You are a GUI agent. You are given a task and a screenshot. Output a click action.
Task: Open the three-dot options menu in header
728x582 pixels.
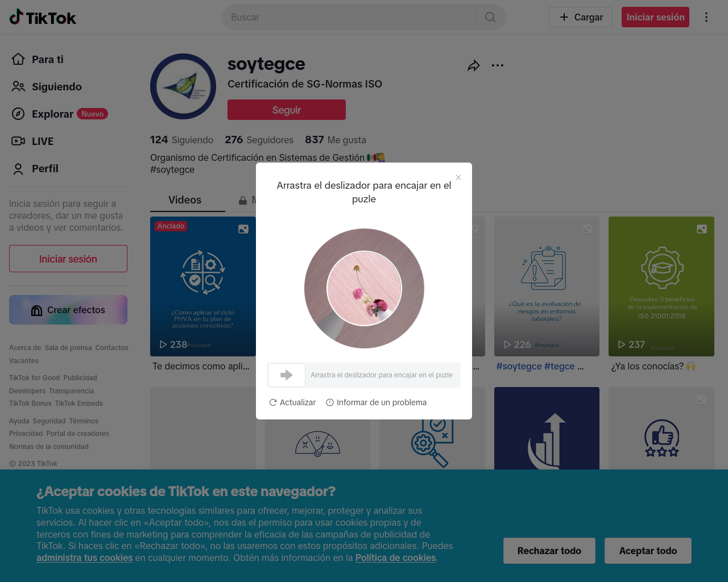[706, 17]
